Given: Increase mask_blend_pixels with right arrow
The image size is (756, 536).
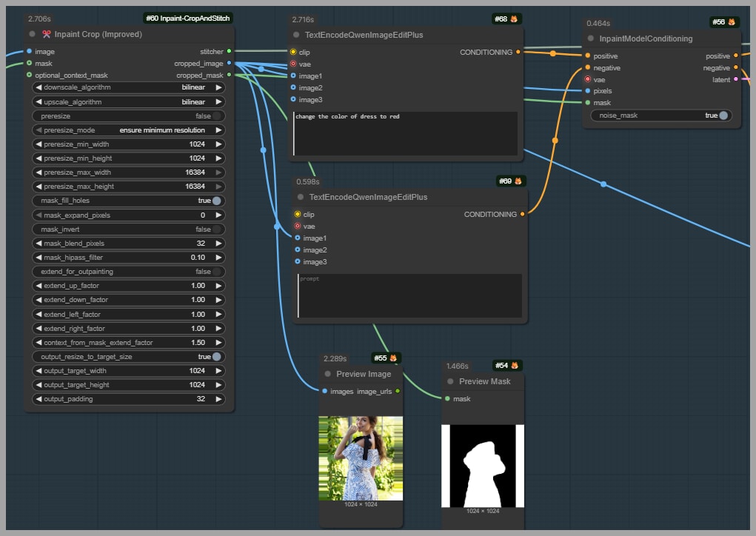Looking at the screenshot, I should click(218, 244).
